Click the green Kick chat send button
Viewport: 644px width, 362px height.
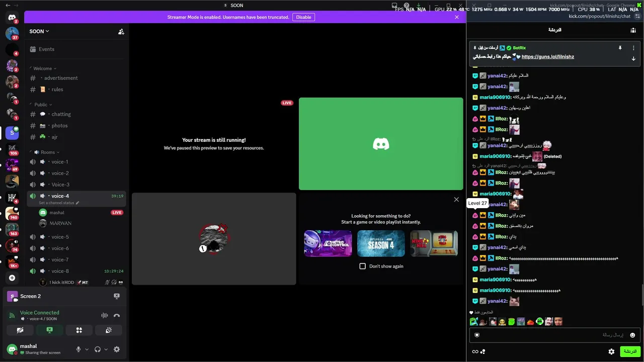click(x=629, y=351)
